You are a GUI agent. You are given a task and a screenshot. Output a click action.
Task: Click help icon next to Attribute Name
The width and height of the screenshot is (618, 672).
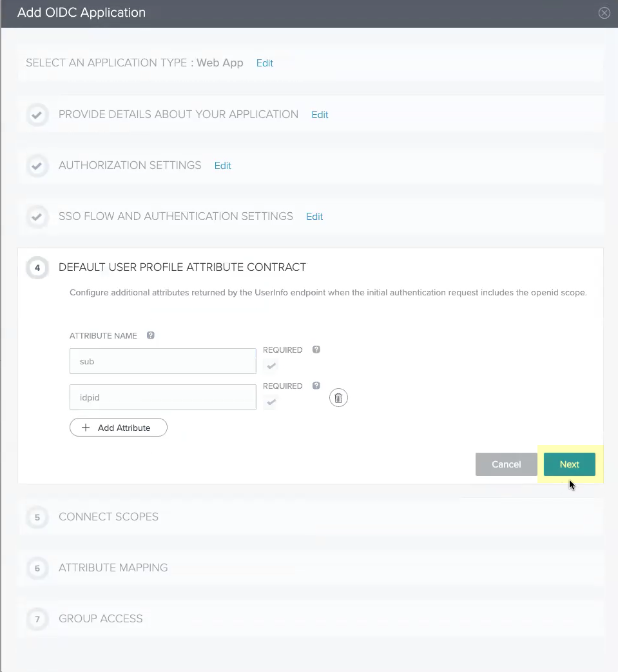(151, 335)
